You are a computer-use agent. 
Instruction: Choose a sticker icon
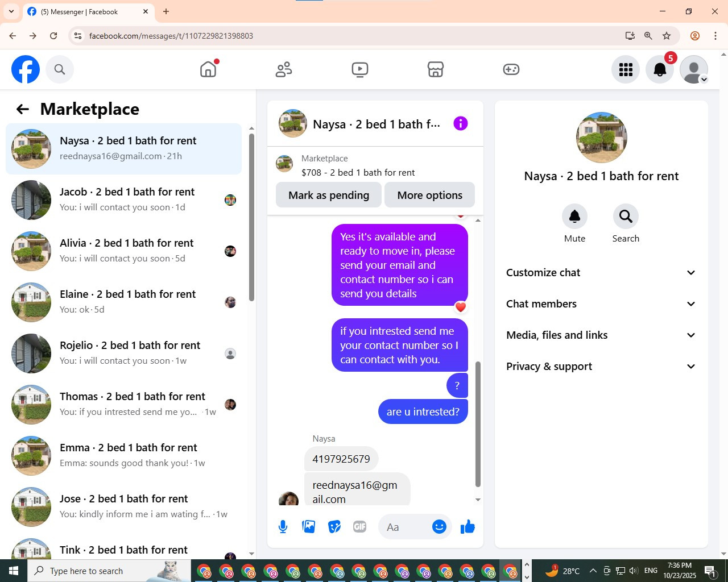coord(334,527)
